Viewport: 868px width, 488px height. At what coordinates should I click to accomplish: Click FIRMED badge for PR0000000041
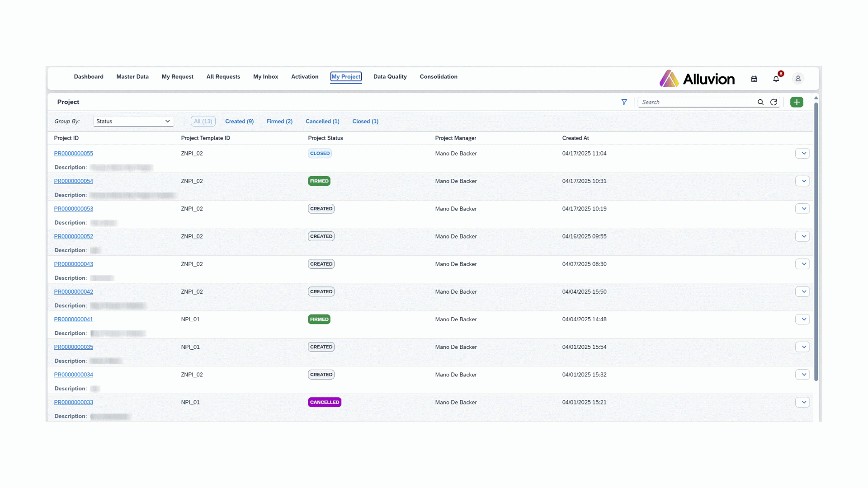[x=319, y=319]
